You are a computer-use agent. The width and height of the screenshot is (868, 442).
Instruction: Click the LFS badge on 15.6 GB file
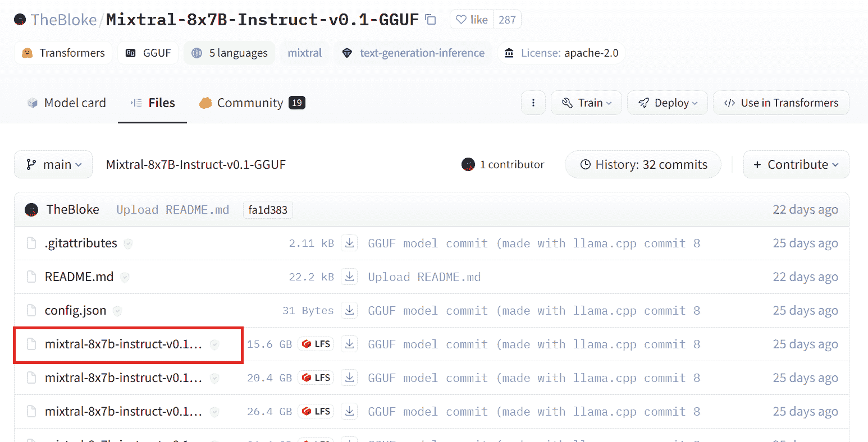316,344
